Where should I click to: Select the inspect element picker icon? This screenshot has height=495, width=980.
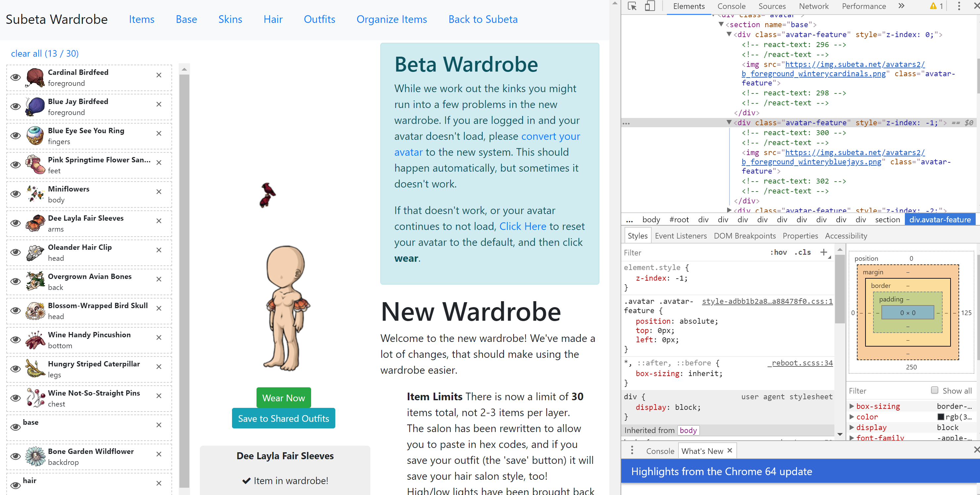click(x=632, y=6)
